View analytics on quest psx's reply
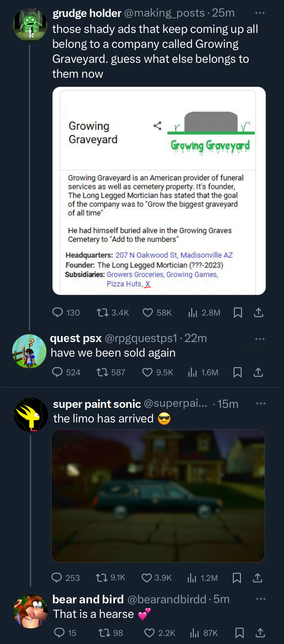Image resolution: width=284 pixels, height=644 pixels. 192,372
